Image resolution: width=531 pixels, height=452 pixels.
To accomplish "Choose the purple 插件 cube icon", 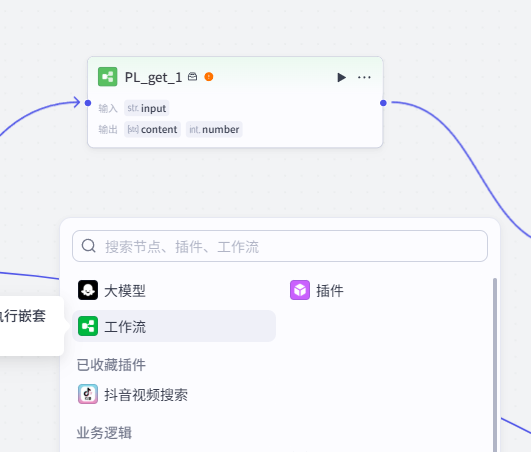I will (x=300, y=290).
